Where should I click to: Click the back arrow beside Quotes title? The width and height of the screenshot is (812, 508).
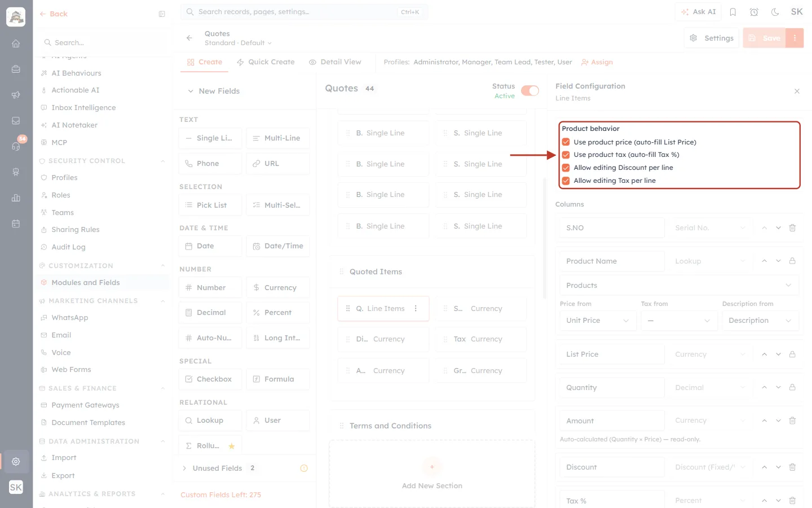click(x=189, y=38)
